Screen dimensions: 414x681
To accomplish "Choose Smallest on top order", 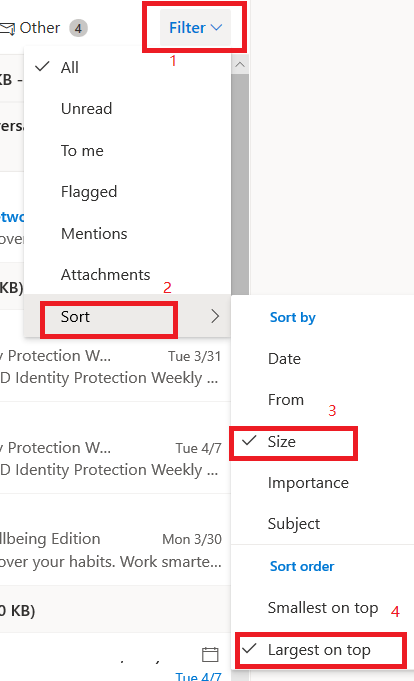I will coord(322,608).
